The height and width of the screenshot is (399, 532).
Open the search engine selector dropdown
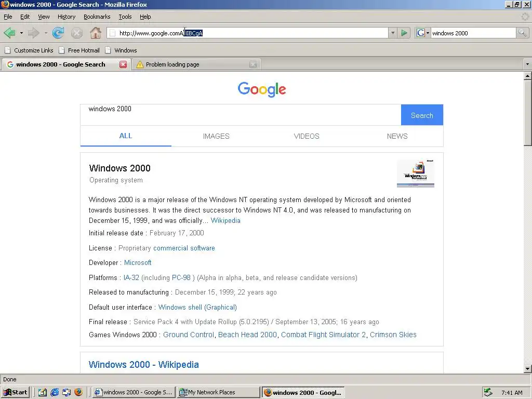pyautogui.click(x=428, y=33)
